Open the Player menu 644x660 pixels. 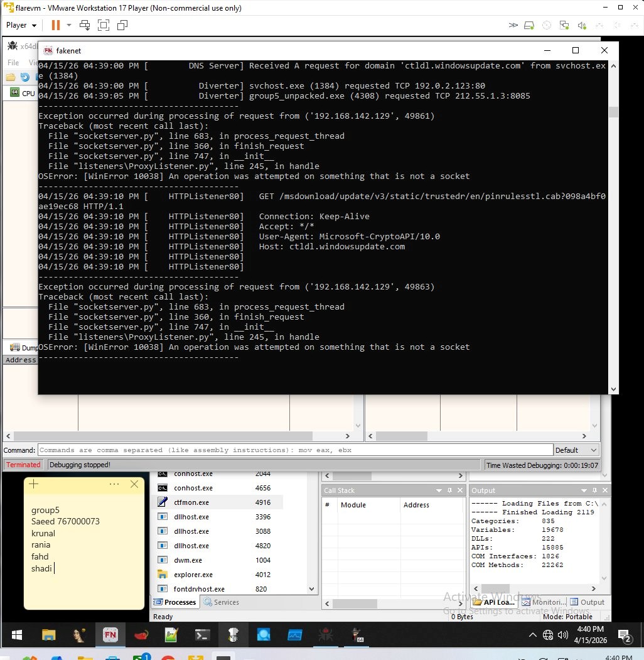(x=21, y=25)
